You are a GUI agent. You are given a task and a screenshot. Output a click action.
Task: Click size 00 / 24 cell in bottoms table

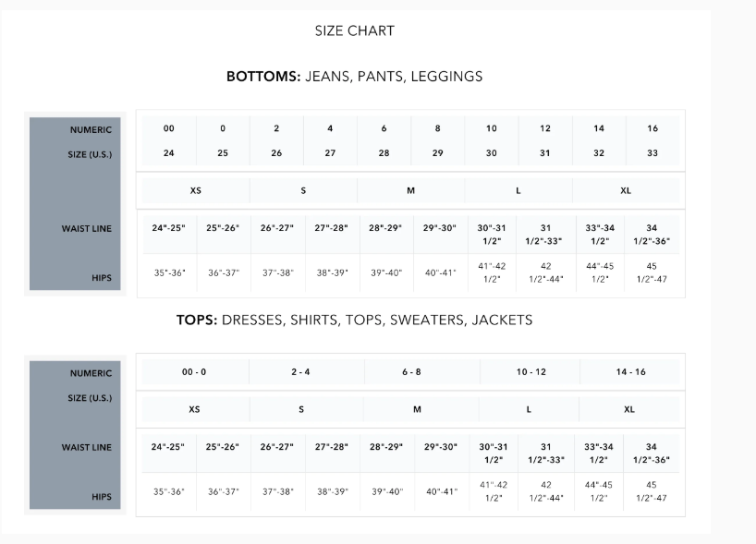pos(169,140)
